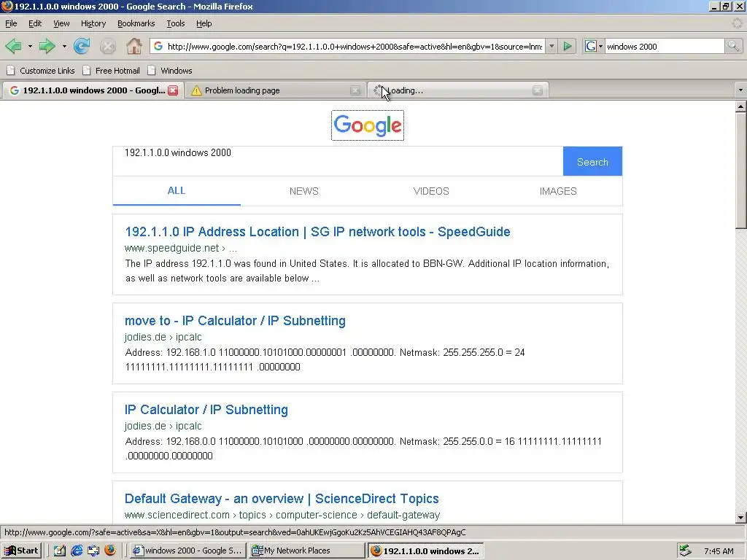The width and height of the screenshot is (747, 560).
Task: Go forward with the green Forward arrow
Action: [47, 46]
